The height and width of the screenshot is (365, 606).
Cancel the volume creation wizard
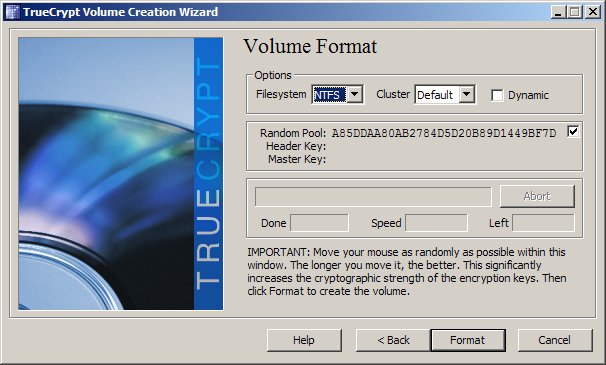(x=555, y=340)
